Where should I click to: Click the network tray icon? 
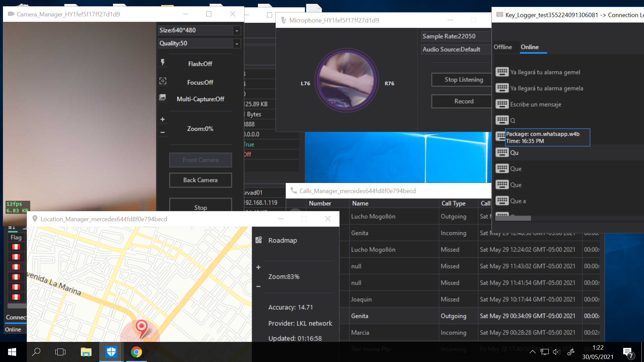(x=544, y=352)
